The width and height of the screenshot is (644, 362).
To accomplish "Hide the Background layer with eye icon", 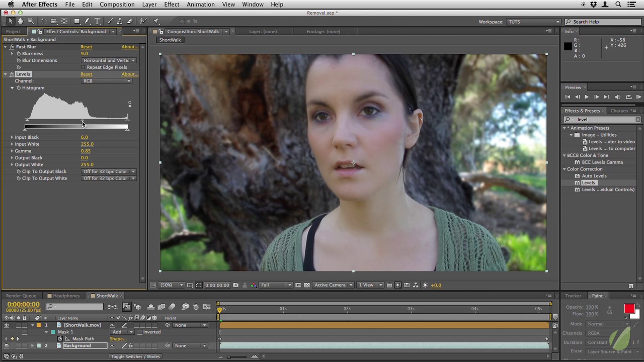I will (x=7, y=346).
